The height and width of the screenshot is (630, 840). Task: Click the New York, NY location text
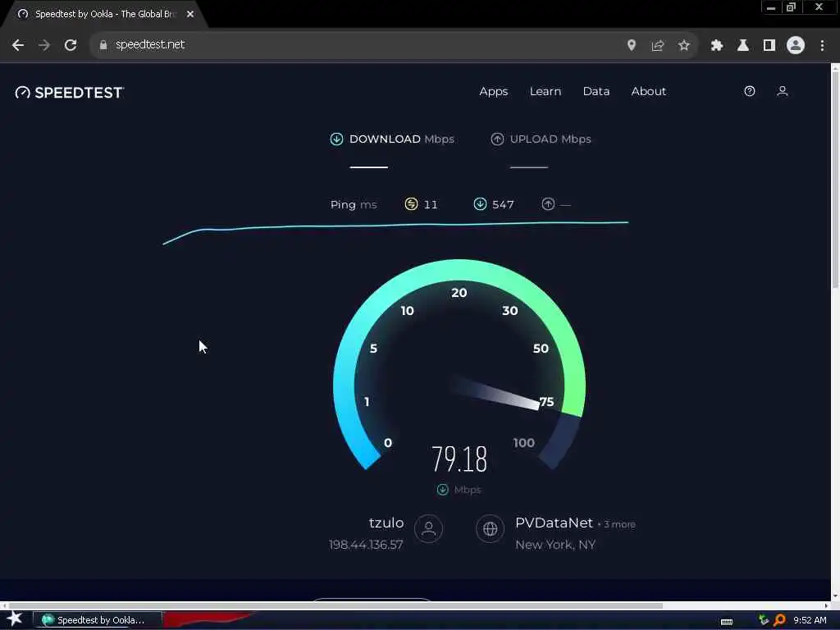[x=555, y=545]
